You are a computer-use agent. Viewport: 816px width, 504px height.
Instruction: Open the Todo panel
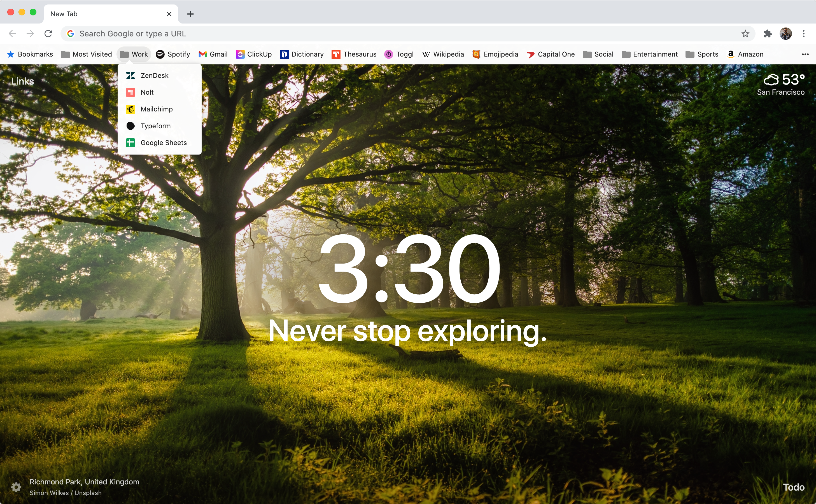tap(793, 487)
